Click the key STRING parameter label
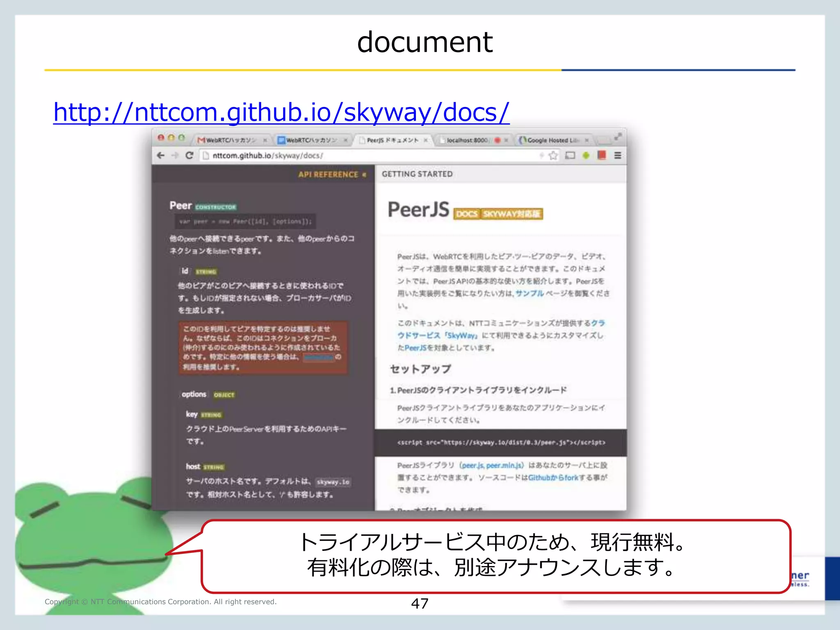 point(204,415)
